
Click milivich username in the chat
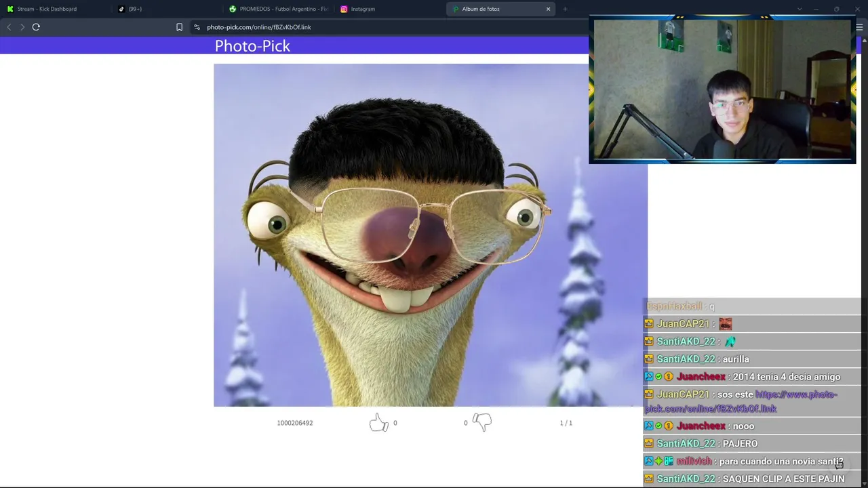pyautogui.click(x=694, y=461)
